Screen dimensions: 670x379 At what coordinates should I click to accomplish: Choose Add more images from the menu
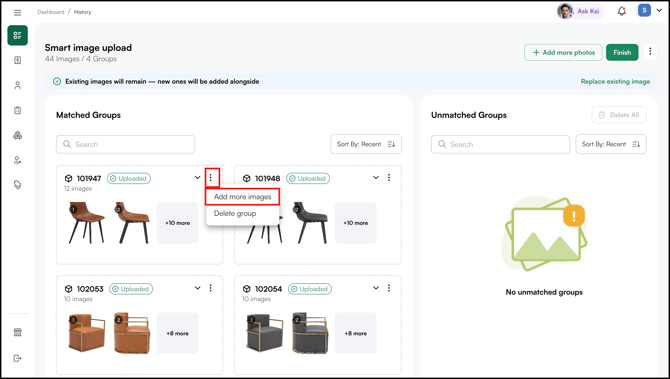243,197
